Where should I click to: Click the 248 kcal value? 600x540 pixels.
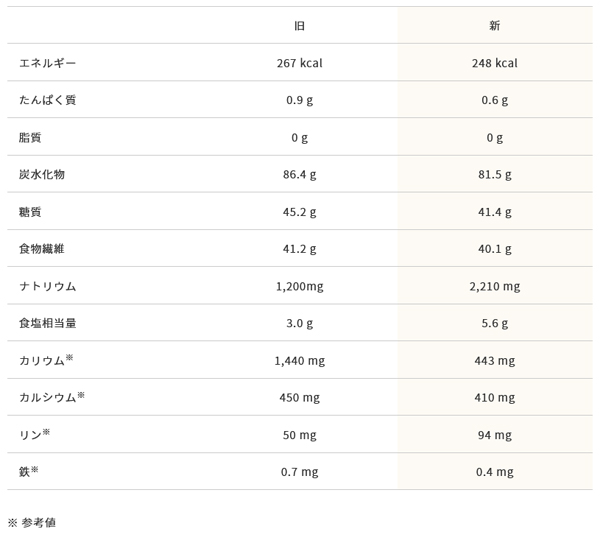[x=494, y=63]
